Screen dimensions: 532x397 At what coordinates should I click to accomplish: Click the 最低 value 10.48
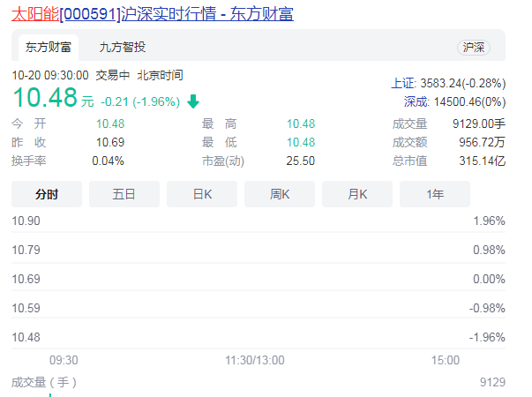301,142
